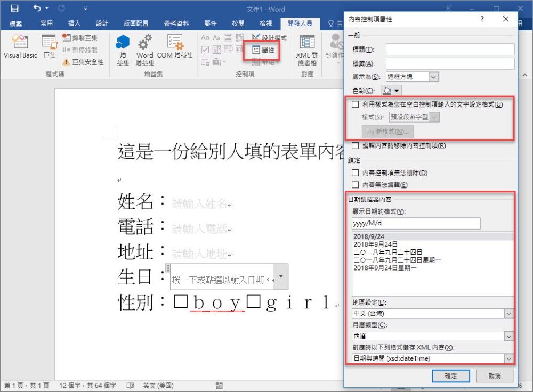Select date format 2018年9月24日星期一
533x392 pixels.
tap(385, 268)
